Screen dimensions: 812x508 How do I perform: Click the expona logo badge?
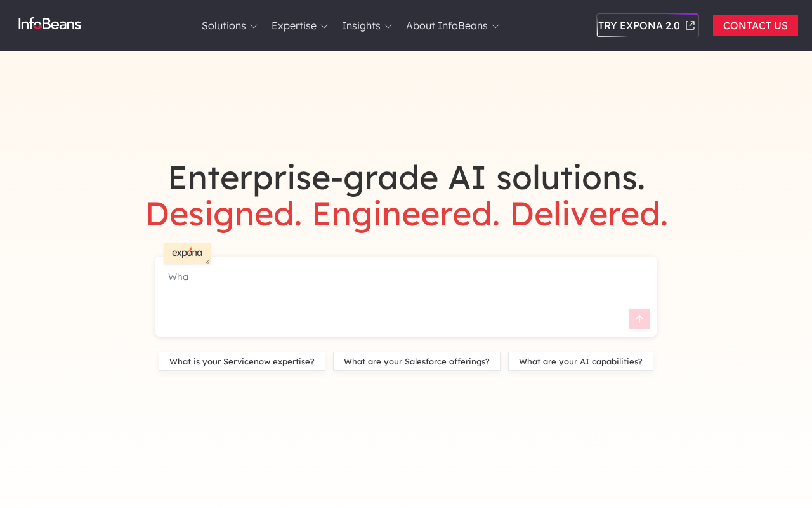click(x=187, y=253)
